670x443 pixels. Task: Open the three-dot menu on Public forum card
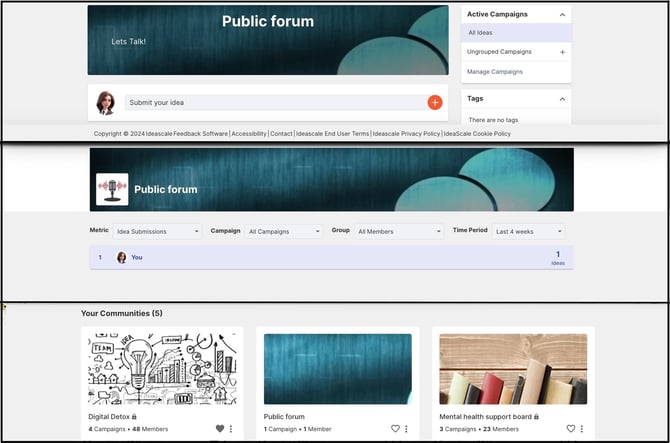406,428
